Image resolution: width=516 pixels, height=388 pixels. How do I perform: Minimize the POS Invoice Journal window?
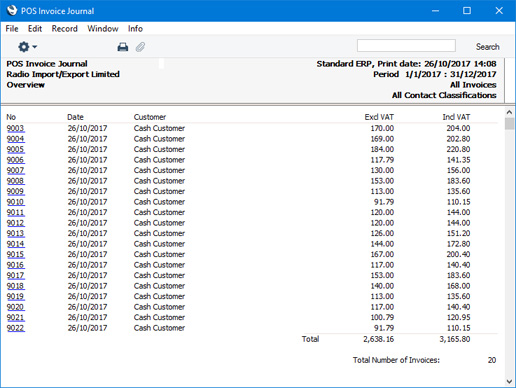435,11
